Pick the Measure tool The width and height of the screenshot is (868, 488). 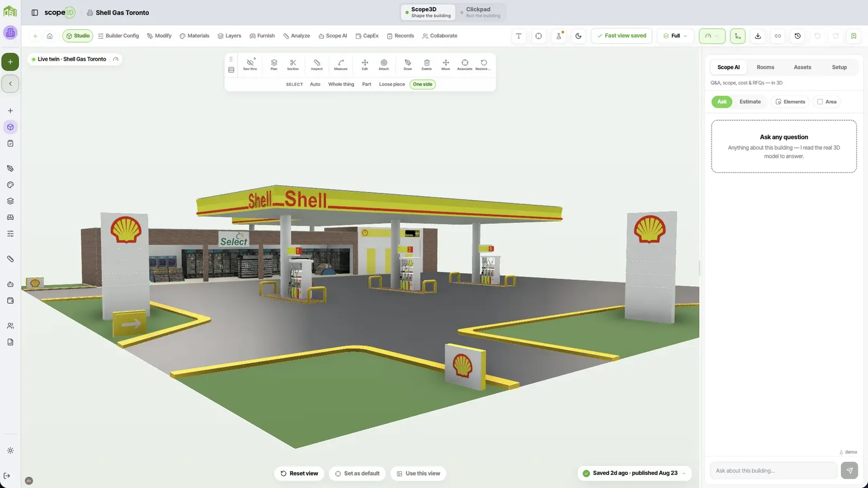[x=341, y=65]
